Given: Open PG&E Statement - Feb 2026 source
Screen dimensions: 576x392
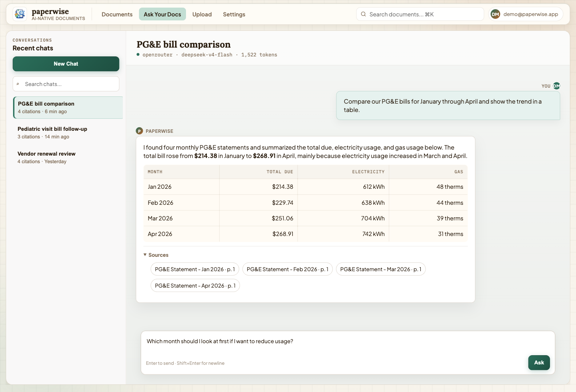Looking at the screenshot, I should click(288, 269).
